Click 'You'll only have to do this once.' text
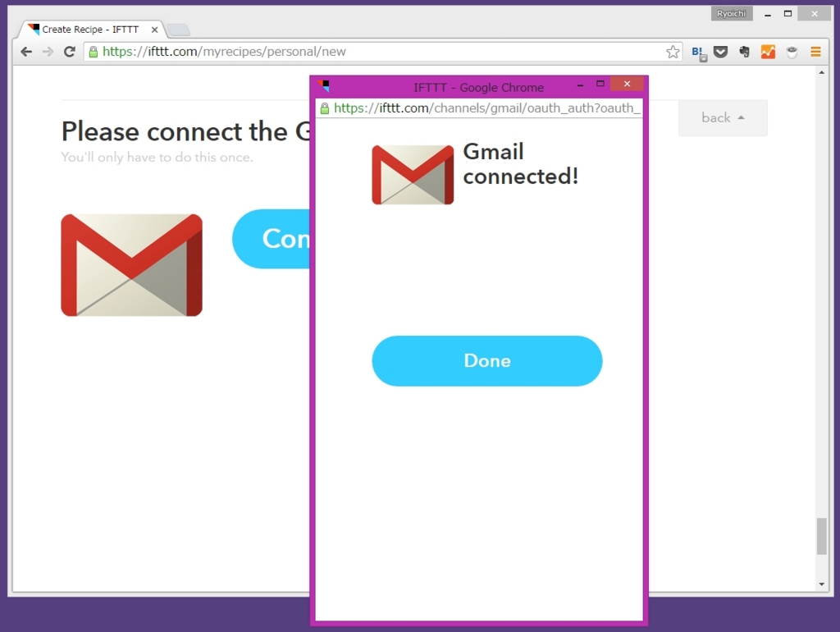The image size is (840, 632). click(157, 157)
